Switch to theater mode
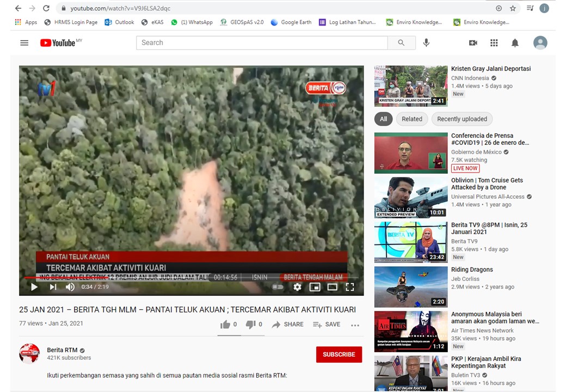Screen dimensions: 566x392 (x=332, y=287)
